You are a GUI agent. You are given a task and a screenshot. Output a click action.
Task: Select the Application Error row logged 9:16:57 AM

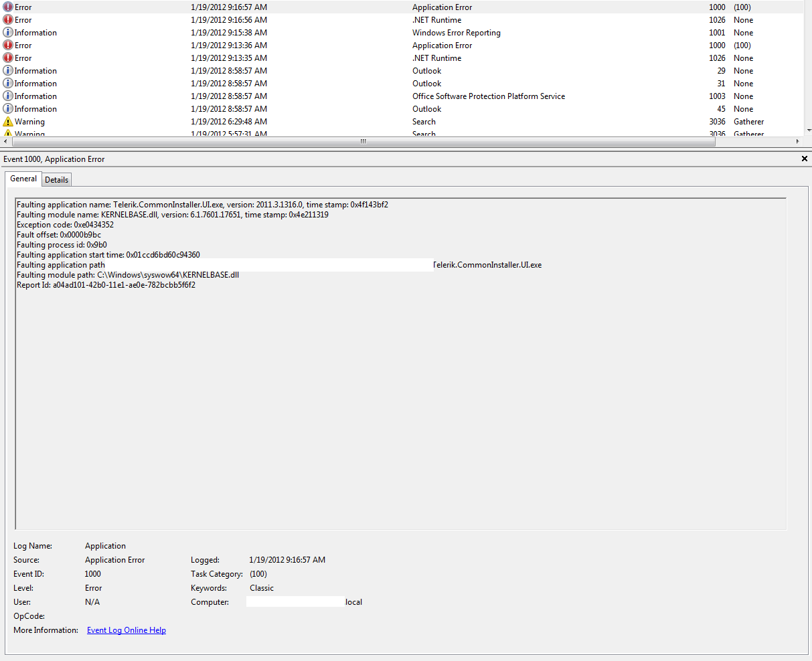[x=402, y=7]
